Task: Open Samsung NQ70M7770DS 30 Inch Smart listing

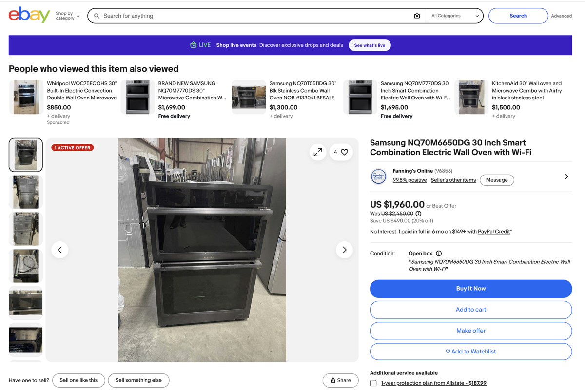Action: [415, 91]
